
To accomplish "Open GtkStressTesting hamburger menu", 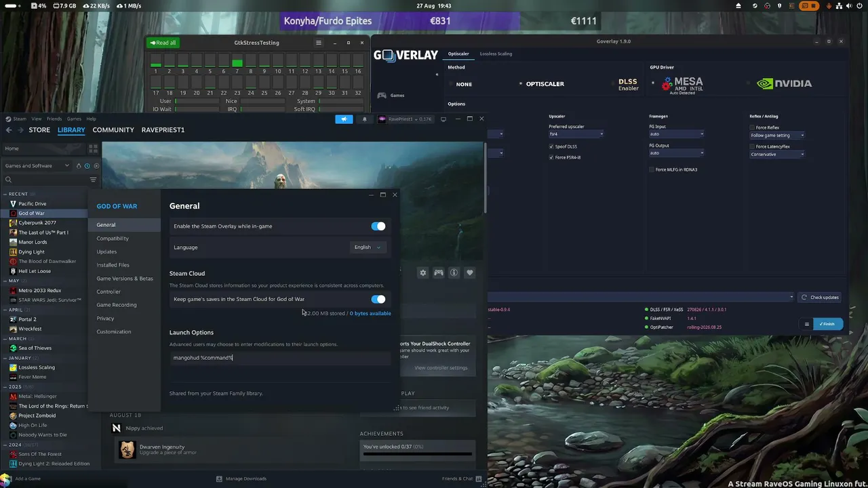I will click(x=318, y=43).
